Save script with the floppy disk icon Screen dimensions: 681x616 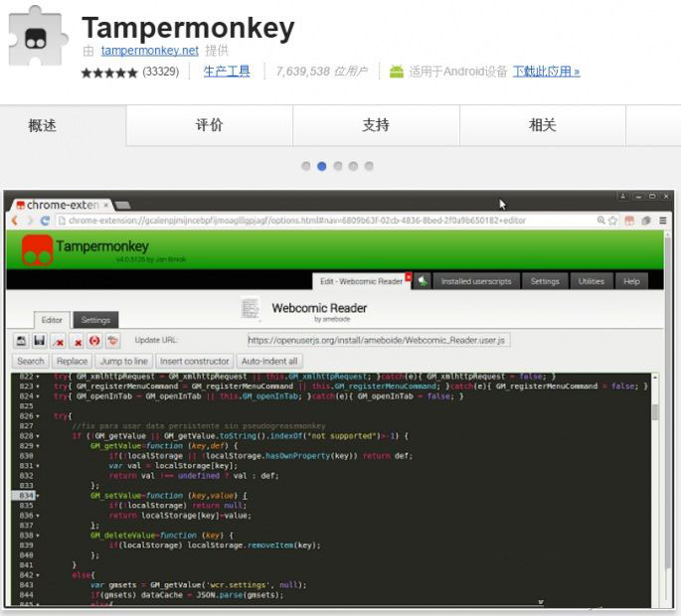tap(40, 341)
